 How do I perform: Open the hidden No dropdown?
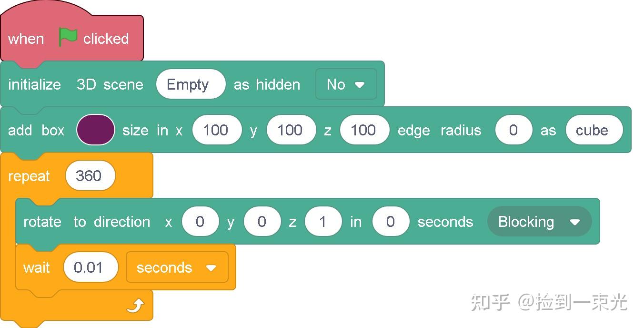[346, 84]
